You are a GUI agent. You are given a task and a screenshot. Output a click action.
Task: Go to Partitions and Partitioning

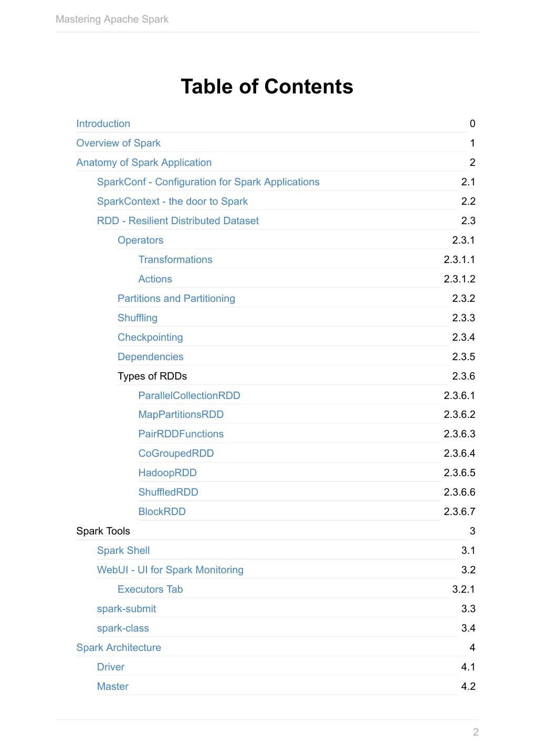coord(176,299)
